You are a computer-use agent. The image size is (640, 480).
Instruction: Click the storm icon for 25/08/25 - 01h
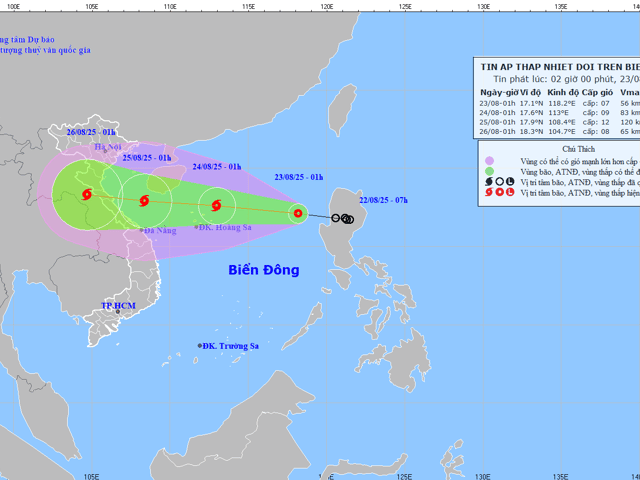[x=145, y=201]
